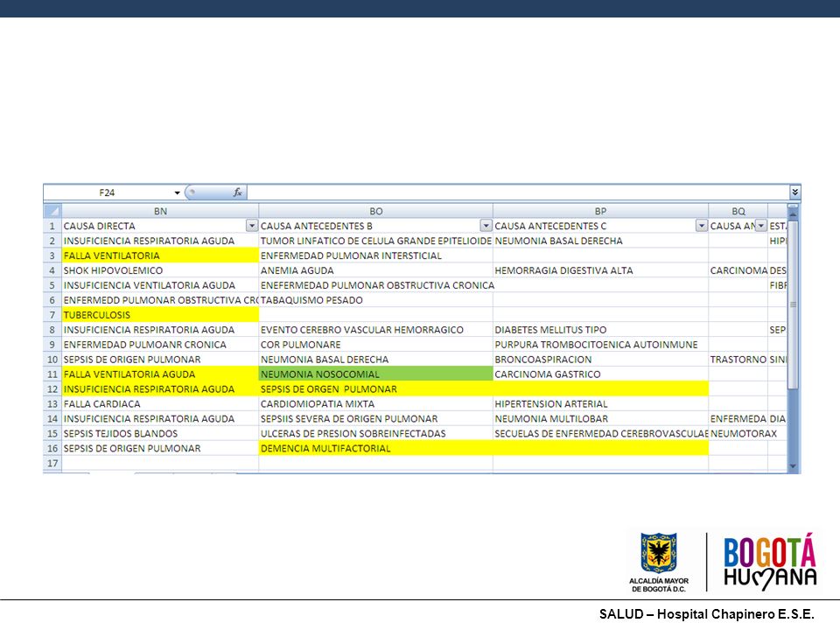The width and height of the screenshot is (840, 630).
Task: Select the yellow TUBERCULOSIS cell
Action: point(160,315)
